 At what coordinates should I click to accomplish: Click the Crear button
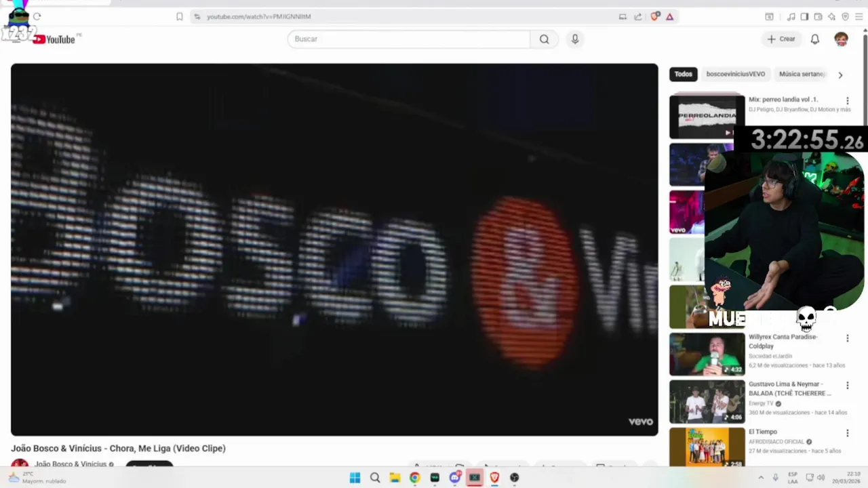coord(781,39)
